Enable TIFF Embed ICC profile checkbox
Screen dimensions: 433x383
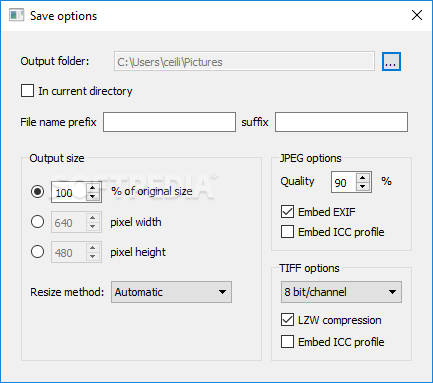(x=287, y=342)
